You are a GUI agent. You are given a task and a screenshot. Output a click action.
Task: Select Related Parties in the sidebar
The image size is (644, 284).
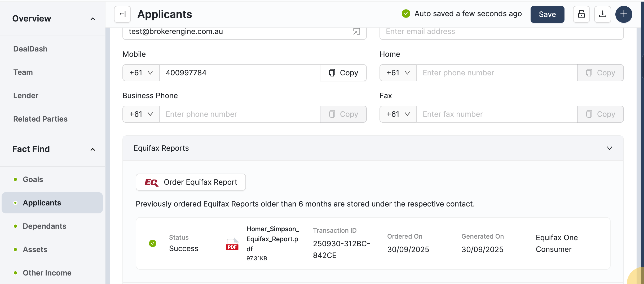pos(40,119)
